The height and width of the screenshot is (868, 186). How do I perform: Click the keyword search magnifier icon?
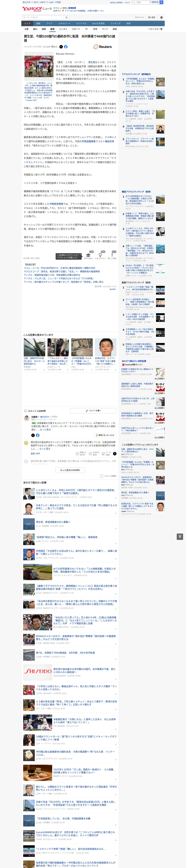[66, 17]
